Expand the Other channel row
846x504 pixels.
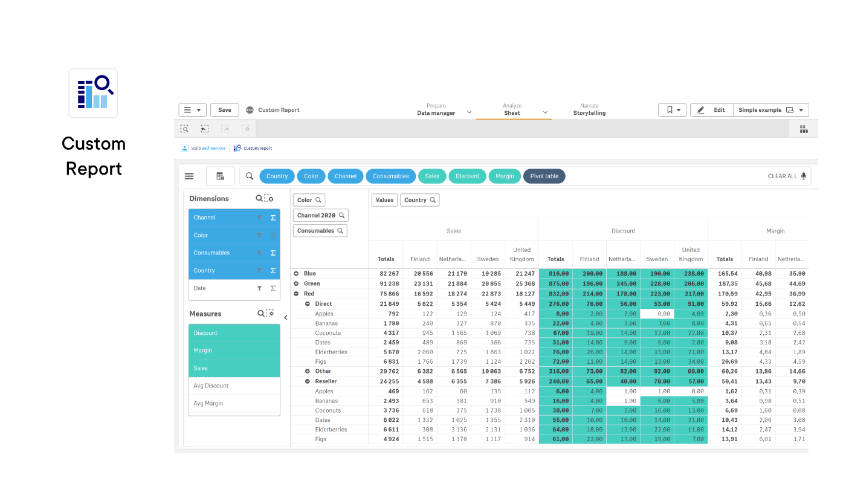point(308,371)
